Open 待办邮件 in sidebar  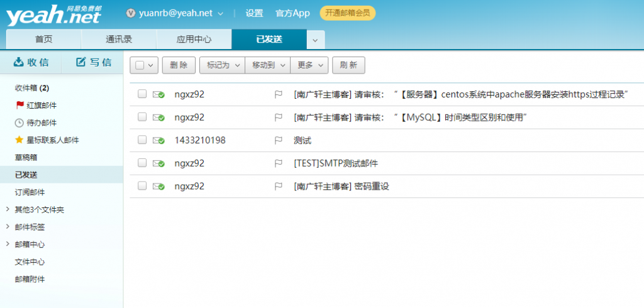(42, 123)
